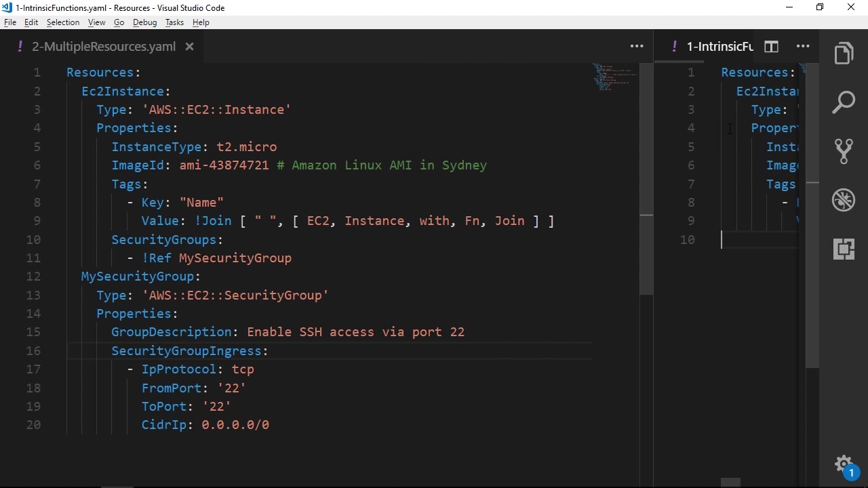The image size is (868, 488).
Task: Click 'Ec2Instance:' in the left editor
Action: [x=126, y=91]
